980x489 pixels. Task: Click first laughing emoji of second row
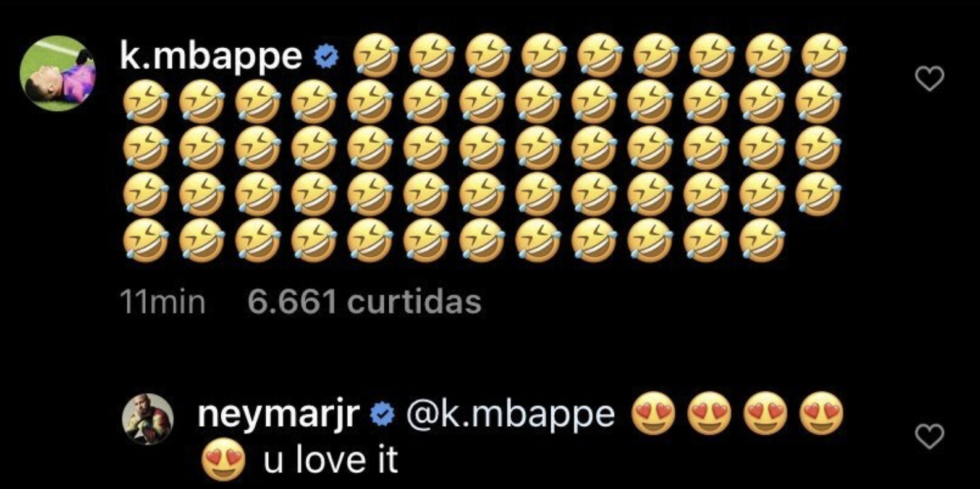145,101
